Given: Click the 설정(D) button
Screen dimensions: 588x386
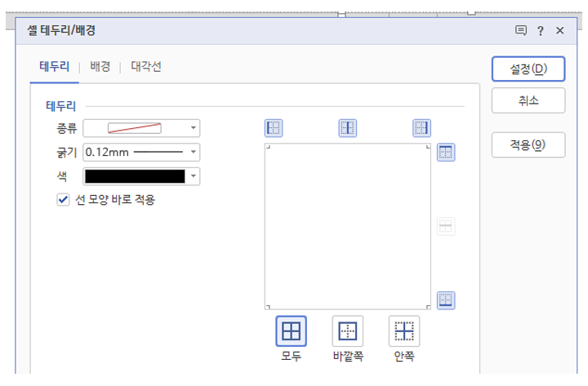Looking at the screenshot, I should (x=528, y=69).
